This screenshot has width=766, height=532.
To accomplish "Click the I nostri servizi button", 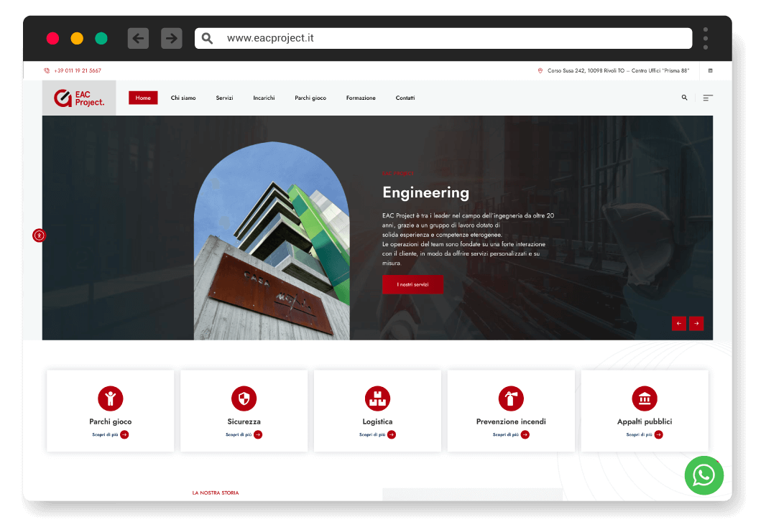I will [412, 284].
